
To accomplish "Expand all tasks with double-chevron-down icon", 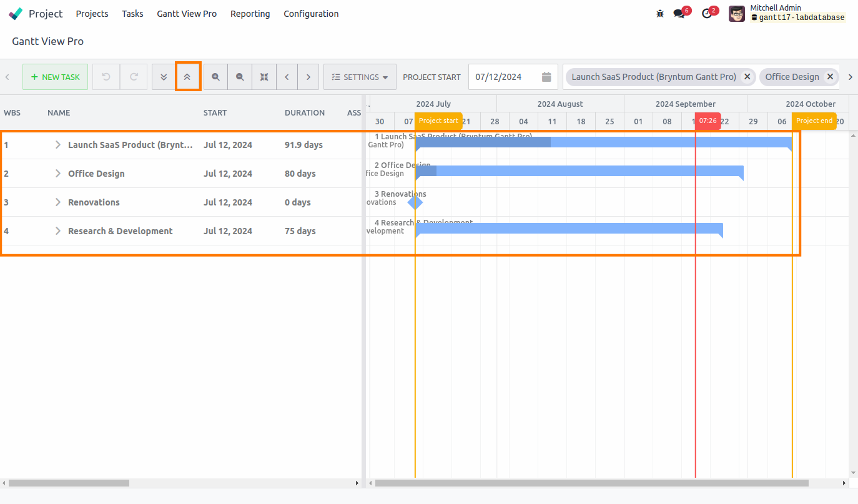I will pos(164,76).
